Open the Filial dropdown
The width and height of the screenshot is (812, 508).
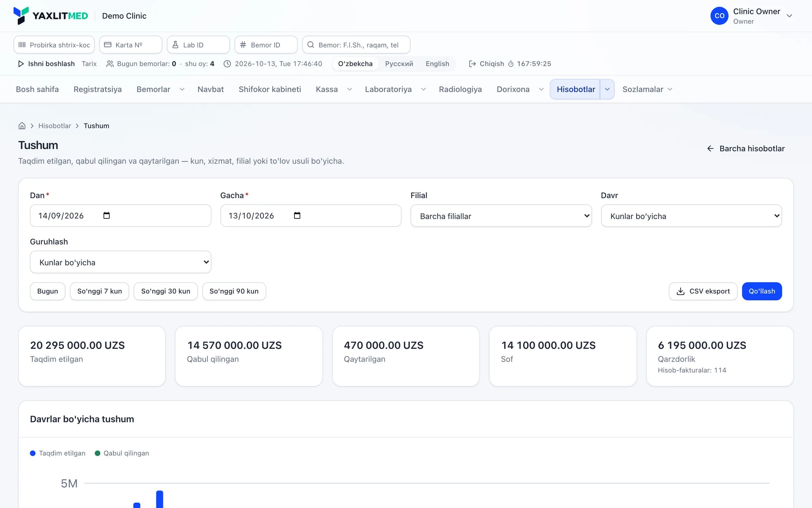click(x=501, y=216)
